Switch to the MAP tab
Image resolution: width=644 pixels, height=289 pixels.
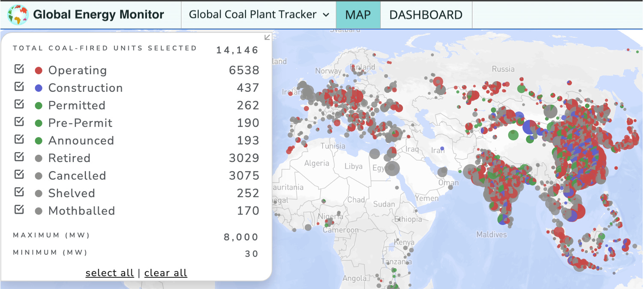(x=358, y=15)
